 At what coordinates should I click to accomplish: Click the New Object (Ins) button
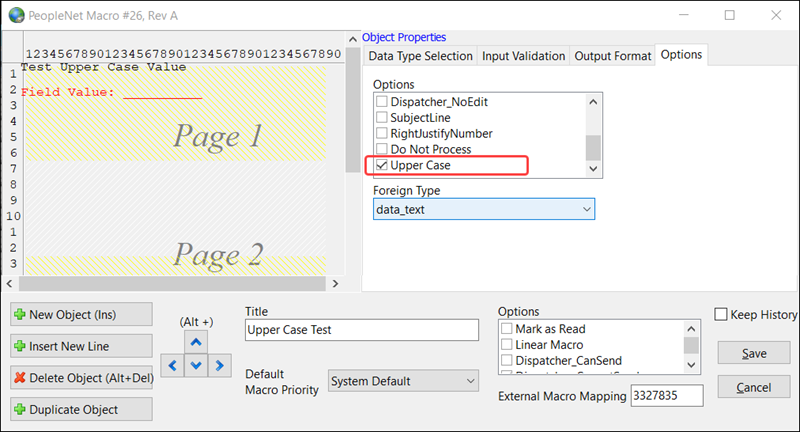click(x=81, y=314)
